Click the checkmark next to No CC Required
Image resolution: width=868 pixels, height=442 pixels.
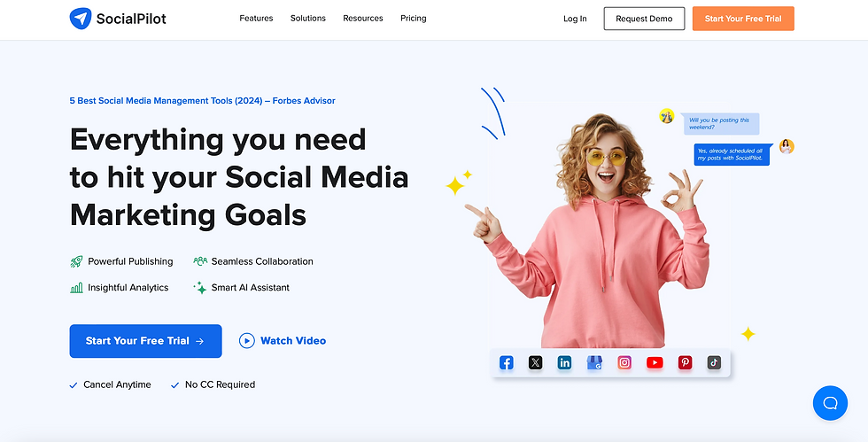pos(175,385)
